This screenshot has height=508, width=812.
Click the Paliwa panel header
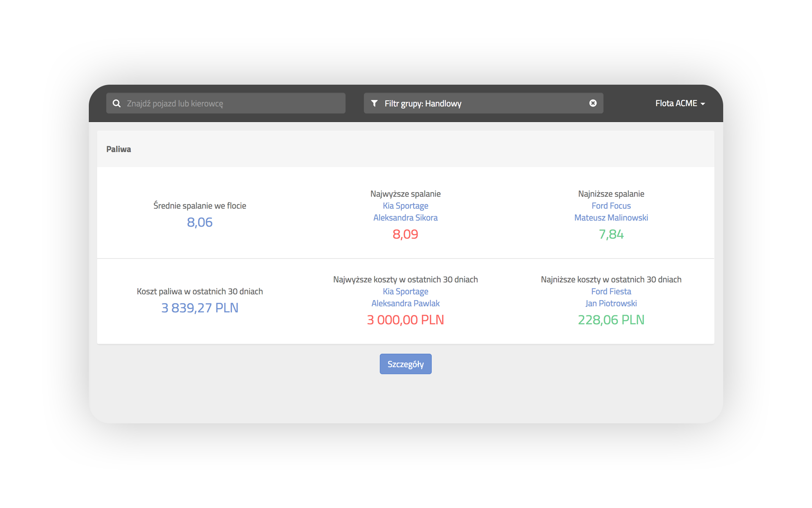click(119, 149)
